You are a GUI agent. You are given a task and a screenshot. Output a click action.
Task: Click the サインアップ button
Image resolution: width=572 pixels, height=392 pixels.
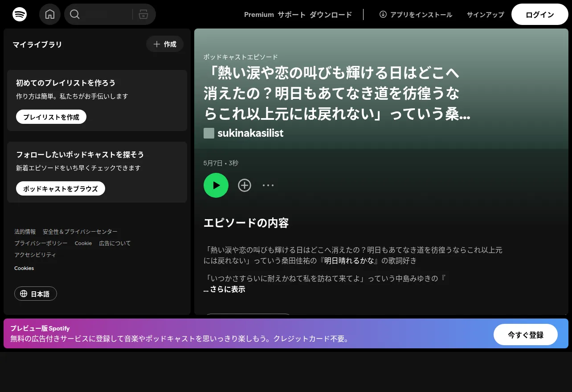[486, 15]
